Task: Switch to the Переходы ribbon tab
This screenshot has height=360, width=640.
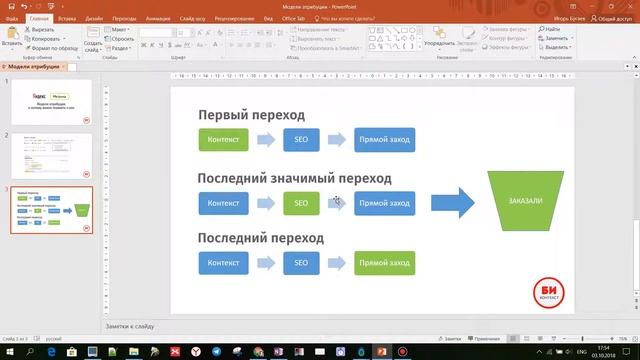Action: pyautogui.click(x=124, y=19)
